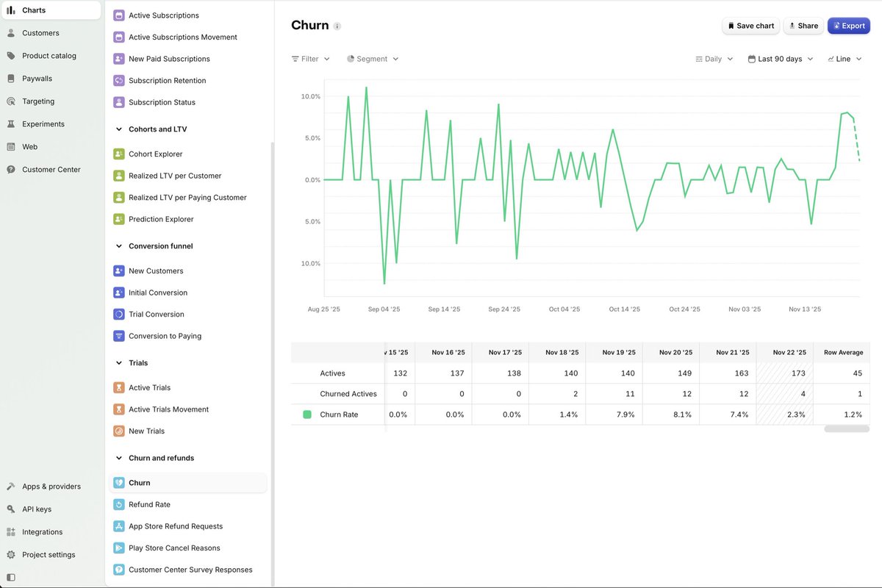This screenshot has height=588, width=882.
Task: Click the Churn Rate row label
Action: pyautogui.click(x=339, y=415)
